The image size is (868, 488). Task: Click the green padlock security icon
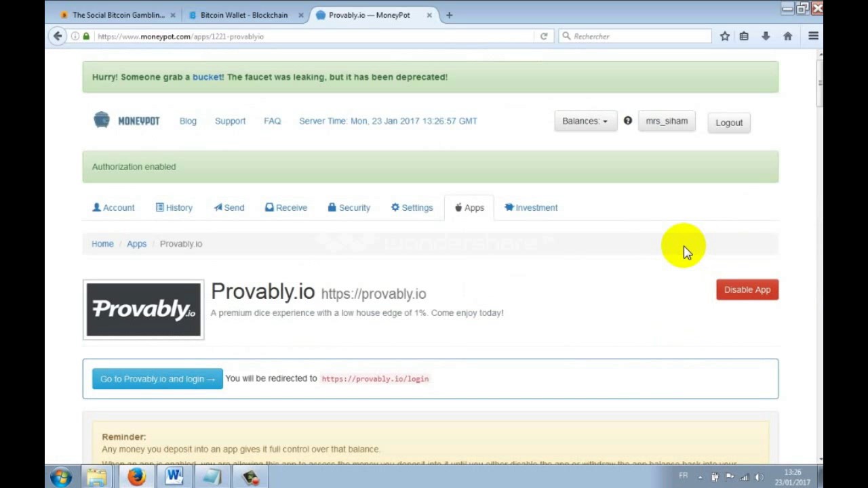86,37
